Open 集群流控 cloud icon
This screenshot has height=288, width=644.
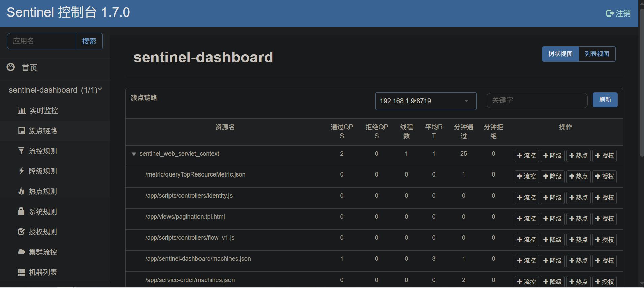pyautogui.click(x=21, y=252)
